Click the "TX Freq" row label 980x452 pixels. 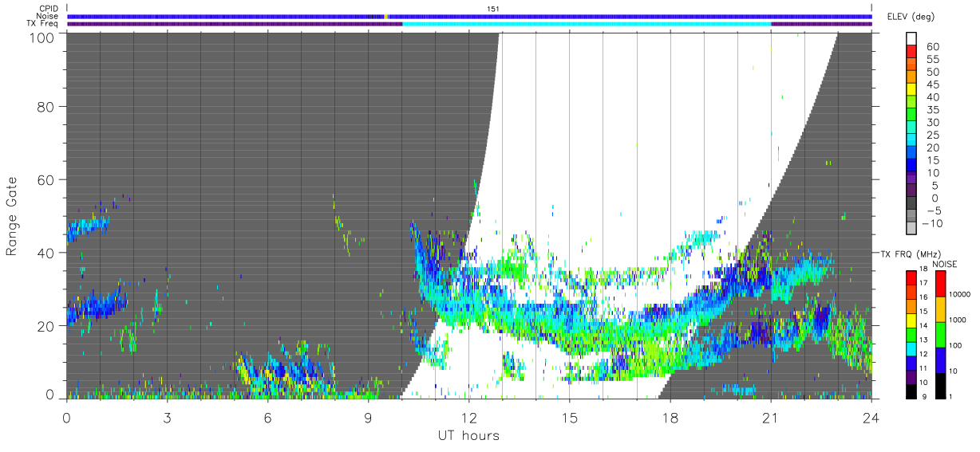coord(44,24)
